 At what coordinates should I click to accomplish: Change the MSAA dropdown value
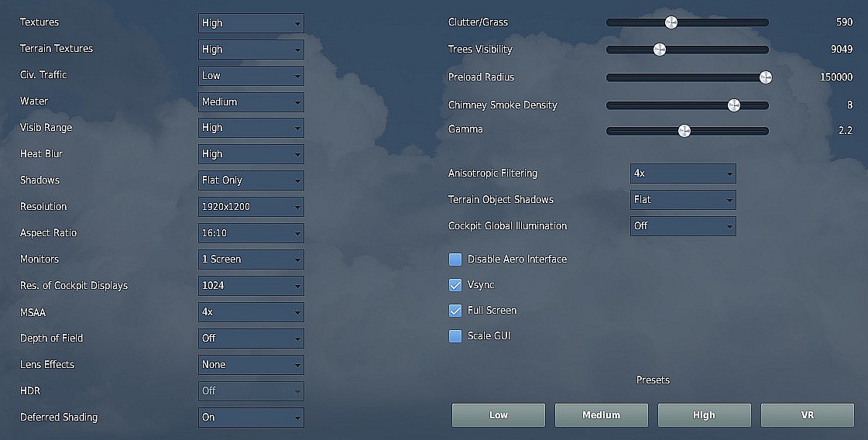point(251,312)
